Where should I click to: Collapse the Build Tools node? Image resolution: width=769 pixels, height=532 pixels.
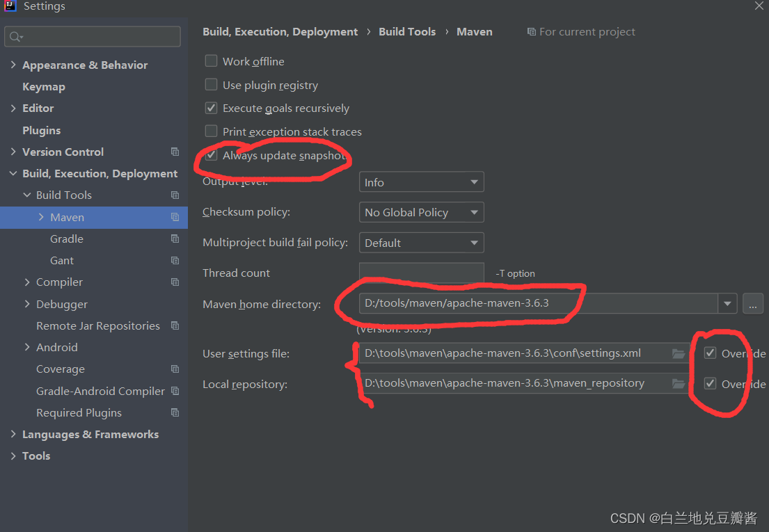click(x=27, y=195)
